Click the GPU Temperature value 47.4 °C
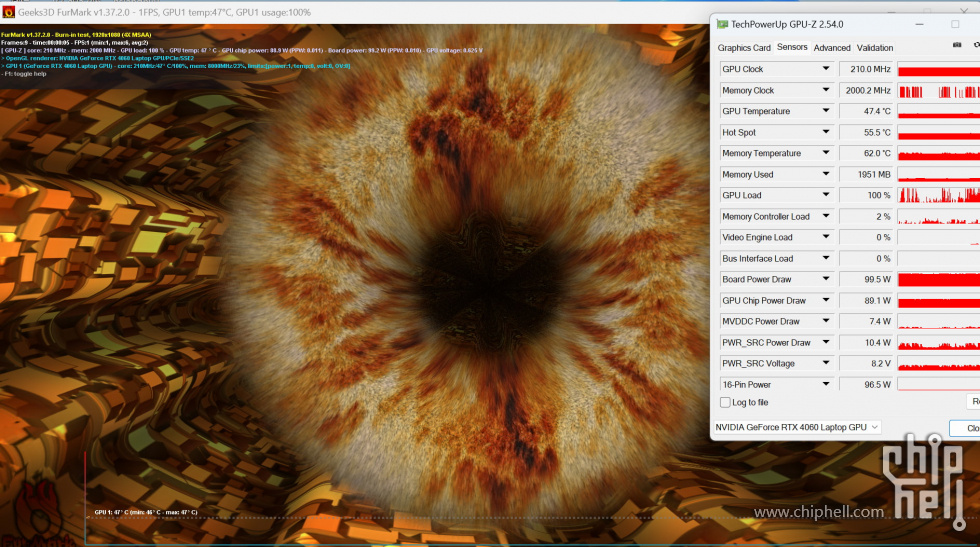 [x=866, y=111]
